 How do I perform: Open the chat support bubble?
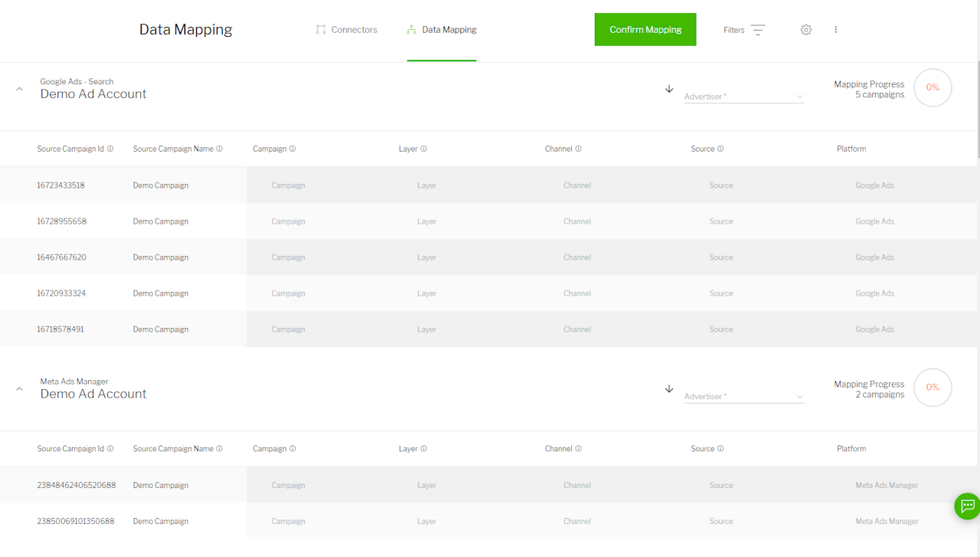(967, 506)
